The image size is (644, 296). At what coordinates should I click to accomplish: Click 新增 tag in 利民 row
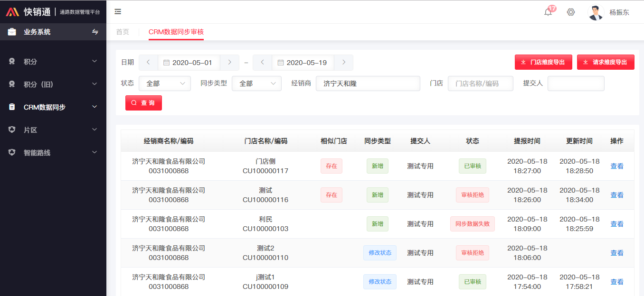coord(378,224)
